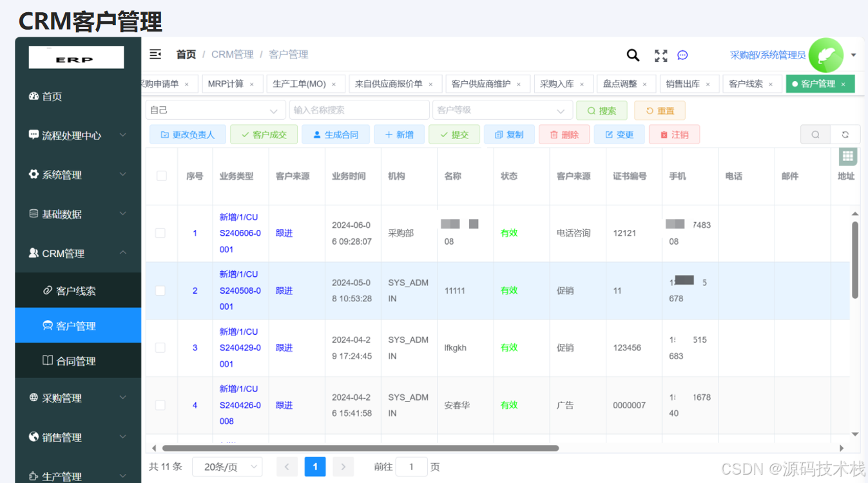Toggle the select-all header checkbox
The image size is (868, 483).
pyautogui.click(x=161, y=176)
